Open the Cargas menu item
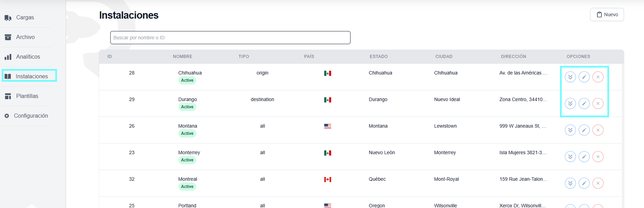 coord(25,18)
